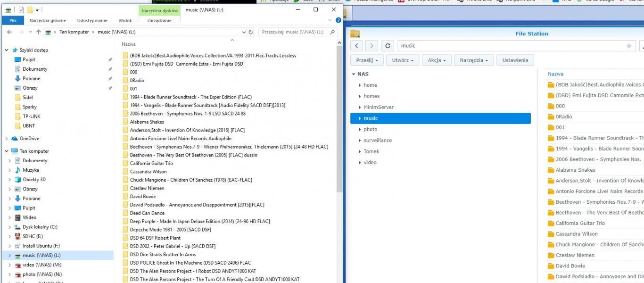This screenshot has height=283, width=644.
Task: Refresh the Explorer address bar location
Action: pyautogui.click(x=251, y=32)
